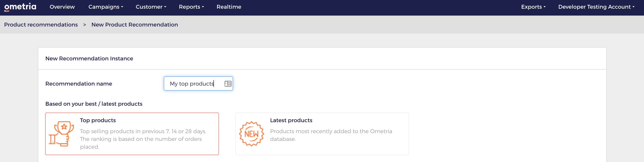Click the trophy icon for Top products

click(x=61, y=134)
